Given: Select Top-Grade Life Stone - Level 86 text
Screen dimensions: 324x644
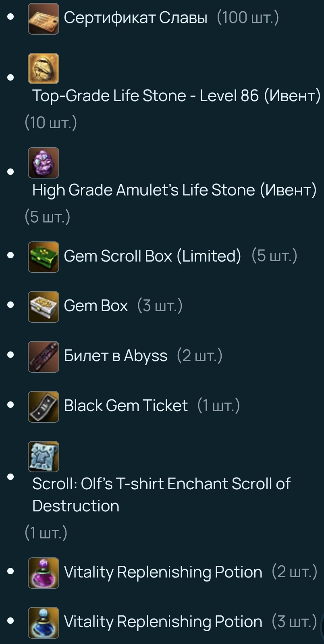Looking at the screenshot, I should pos(145,96).
